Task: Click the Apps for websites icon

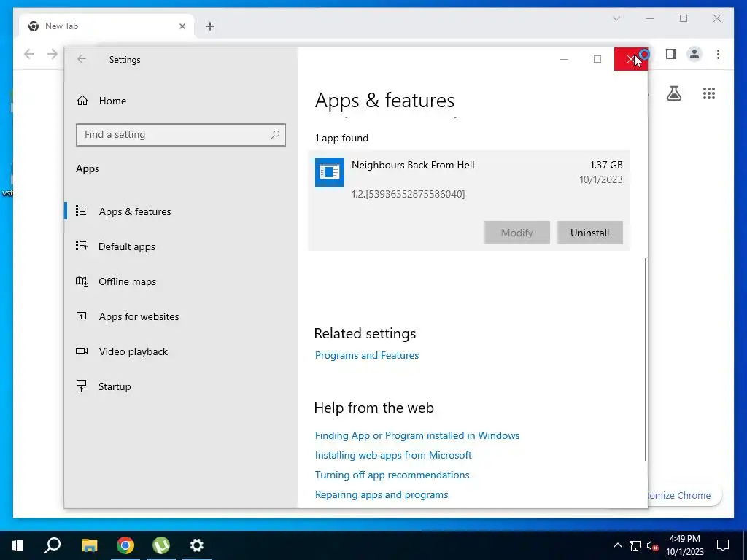Action: [x=82, y=316]
